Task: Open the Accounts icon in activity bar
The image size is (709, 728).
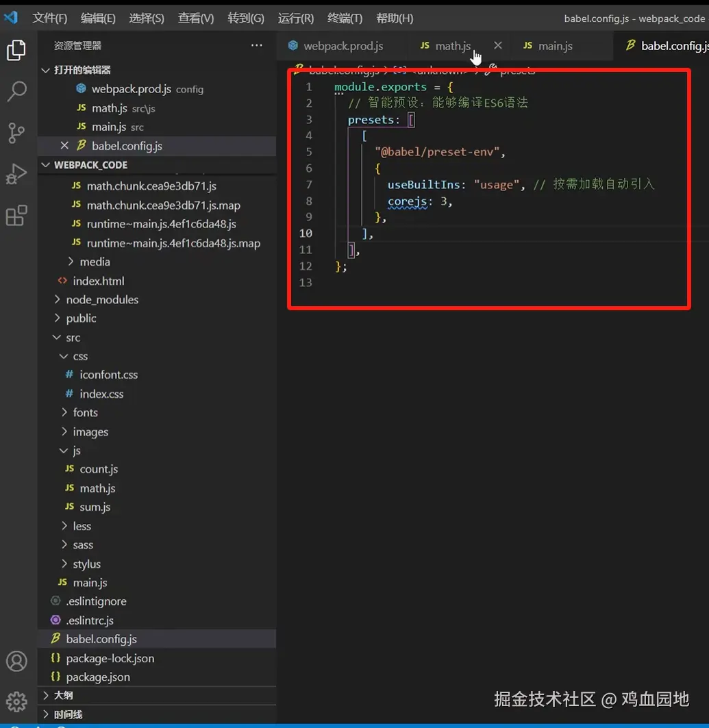Action: pos(16,661)
